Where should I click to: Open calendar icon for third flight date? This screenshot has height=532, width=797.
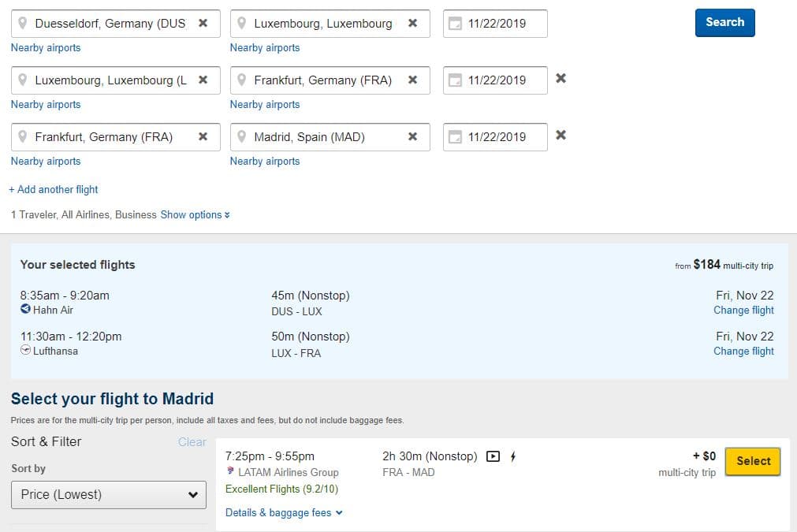coord(454,138)
